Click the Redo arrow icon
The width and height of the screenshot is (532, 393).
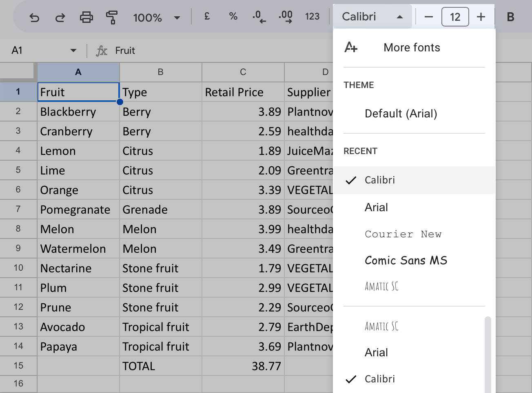pyautogui.click(x=60, y=17)
